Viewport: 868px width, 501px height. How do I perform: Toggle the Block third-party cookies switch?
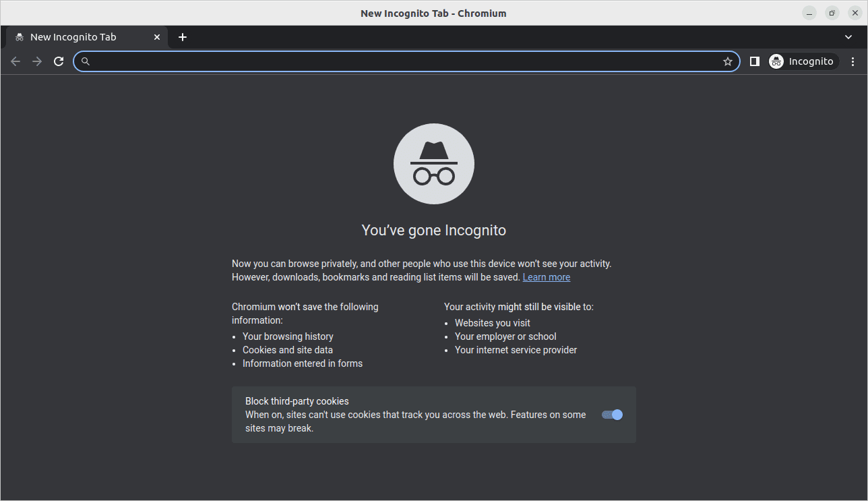click(611, 415)
